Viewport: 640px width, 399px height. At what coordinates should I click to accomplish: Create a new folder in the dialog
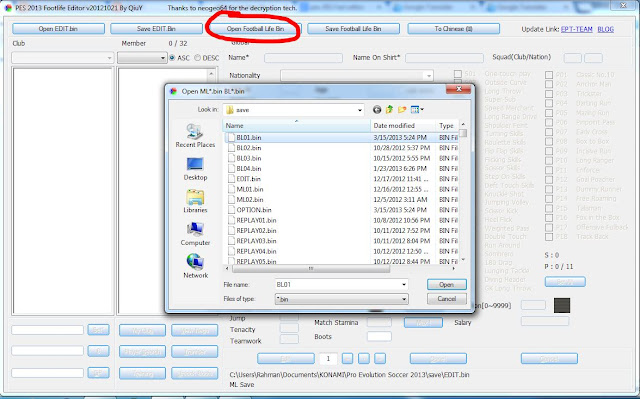click(402, 109)
